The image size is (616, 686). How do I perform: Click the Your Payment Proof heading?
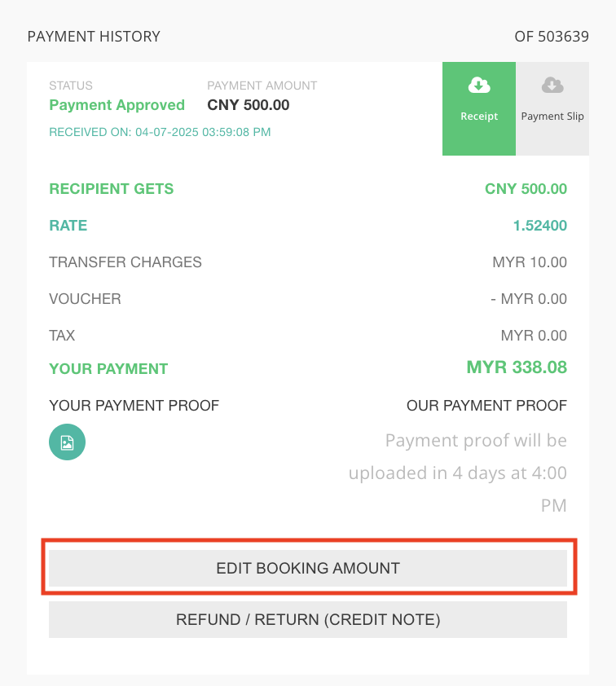click(x=134, y=406)
